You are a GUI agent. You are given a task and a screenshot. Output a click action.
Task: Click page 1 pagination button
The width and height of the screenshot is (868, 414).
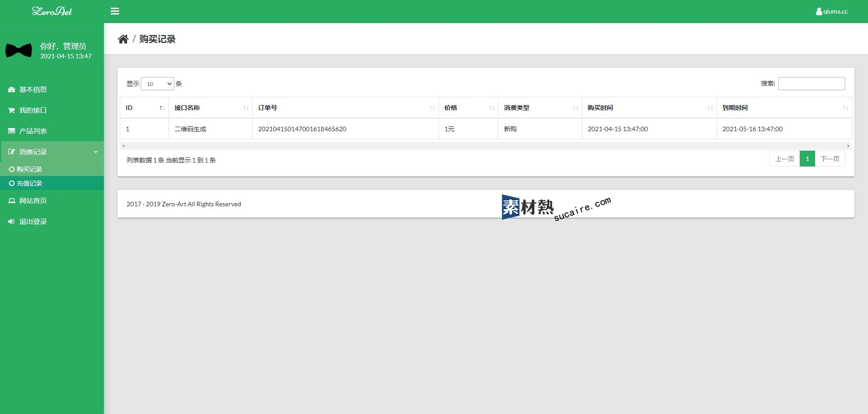[807, 159]
